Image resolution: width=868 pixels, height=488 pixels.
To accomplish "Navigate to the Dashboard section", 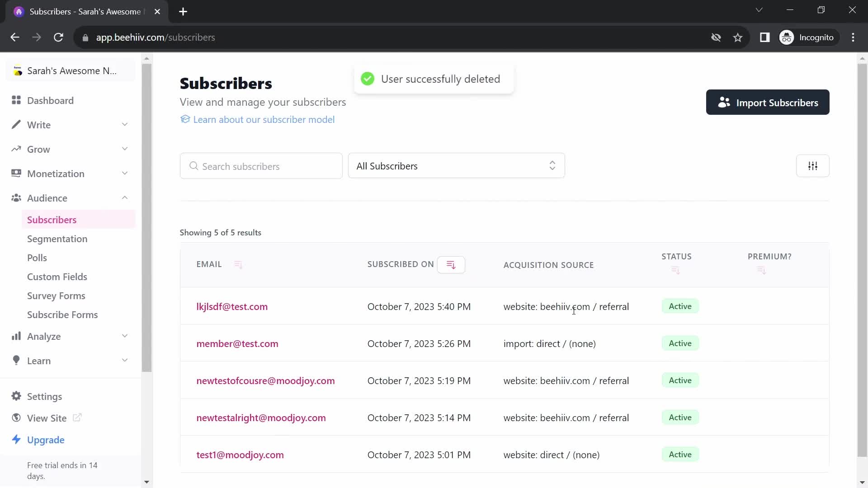I will click(50, 100).
